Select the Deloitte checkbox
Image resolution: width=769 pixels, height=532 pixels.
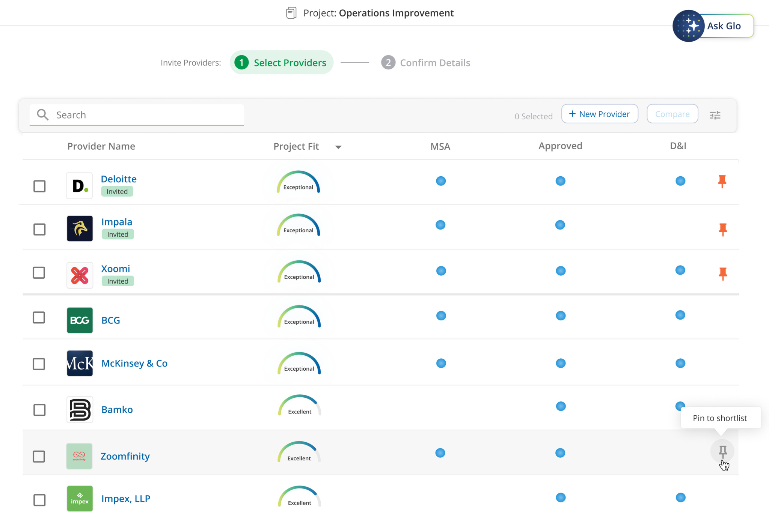[39, 186]
